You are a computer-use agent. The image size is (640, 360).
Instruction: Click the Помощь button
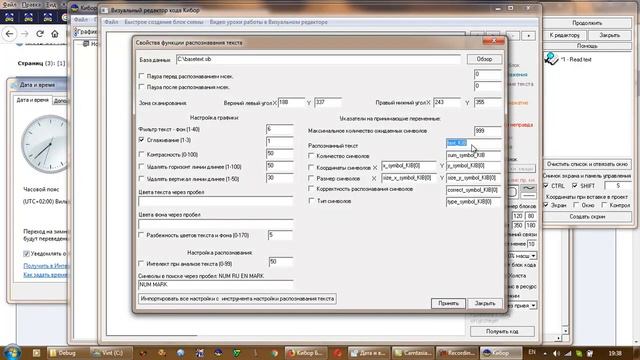[587, 46]
